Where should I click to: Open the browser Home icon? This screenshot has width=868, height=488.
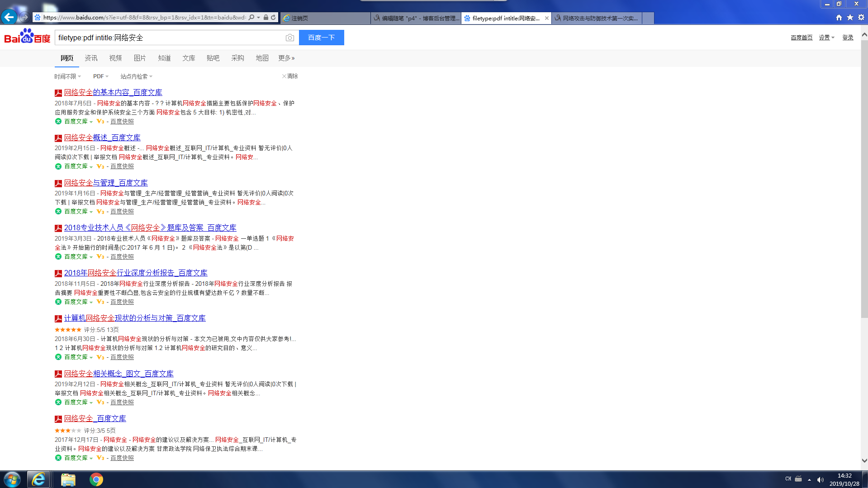[839, 18]
